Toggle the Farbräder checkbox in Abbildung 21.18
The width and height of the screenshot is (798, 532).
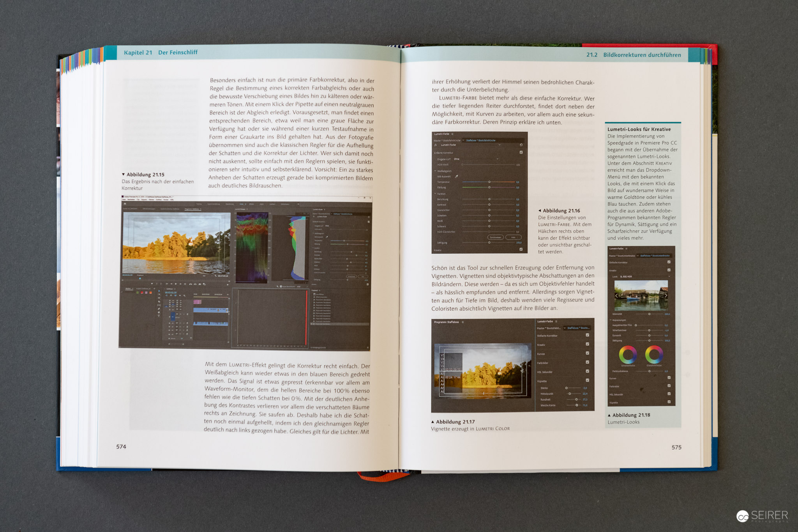coord(669,386)
